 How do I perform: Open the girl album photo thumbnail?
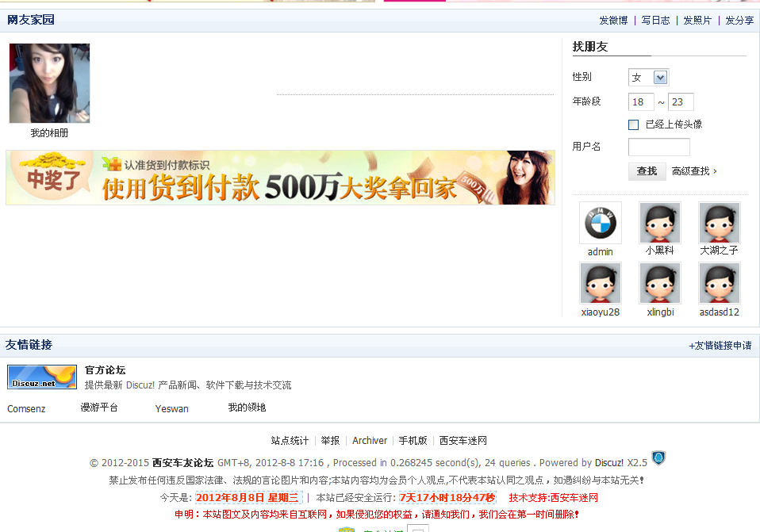(49, 83)
